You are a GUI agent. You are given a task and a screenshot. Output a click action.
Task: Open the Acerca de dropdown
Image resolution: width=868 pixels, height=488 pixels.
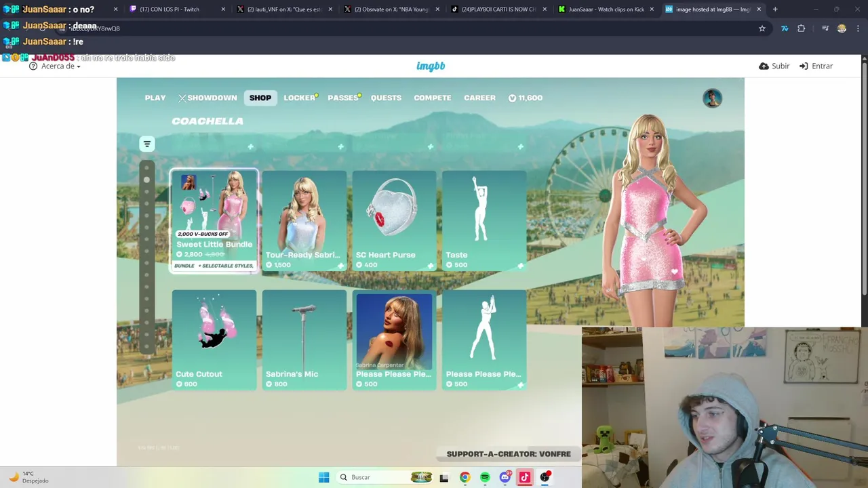point(55,66)
